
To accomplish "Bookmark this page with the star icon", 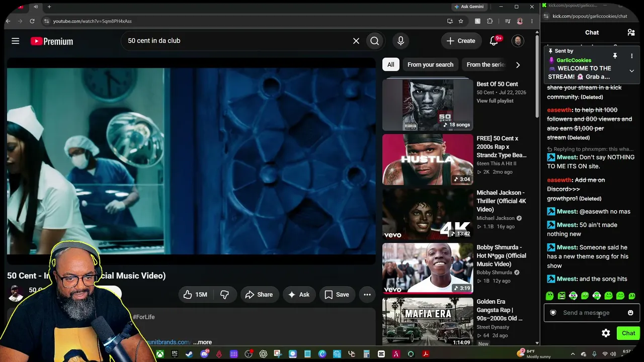I will tap(461, 21).
